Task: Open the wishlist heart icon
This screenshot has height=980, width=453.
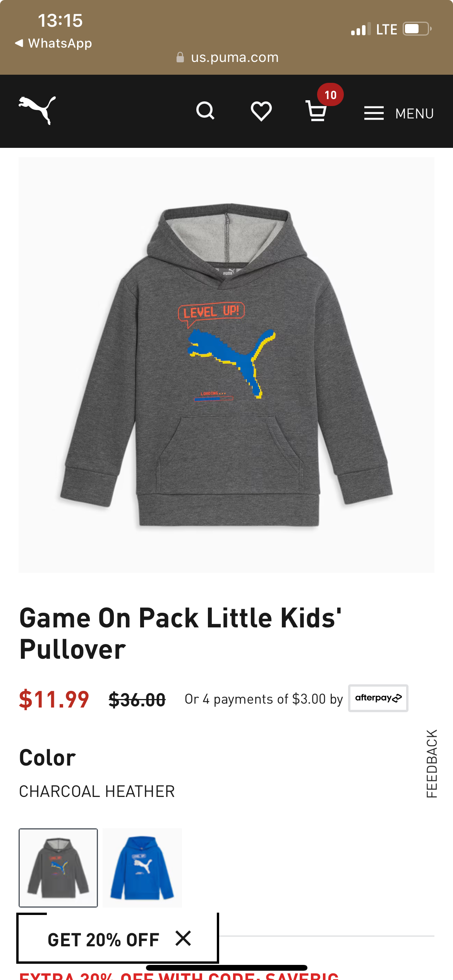Action: pyautogui.click(x=261, y=111)
